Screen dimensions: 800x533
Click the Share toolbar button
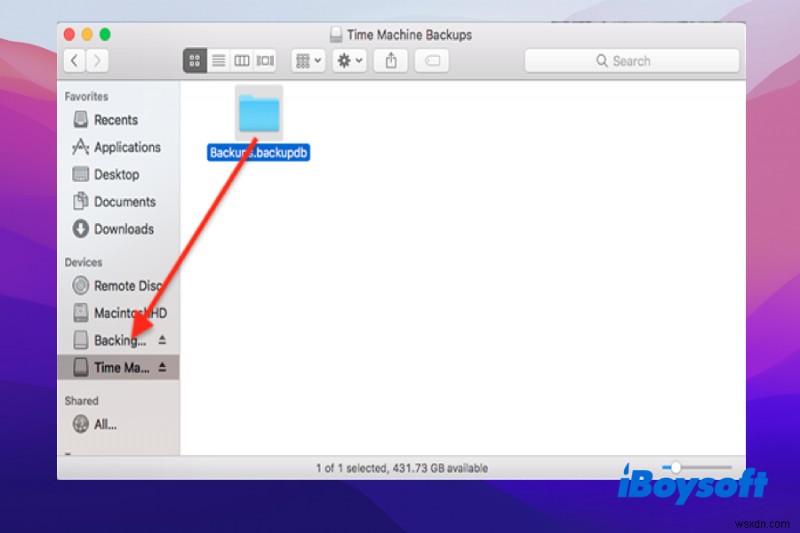[391, 61]
